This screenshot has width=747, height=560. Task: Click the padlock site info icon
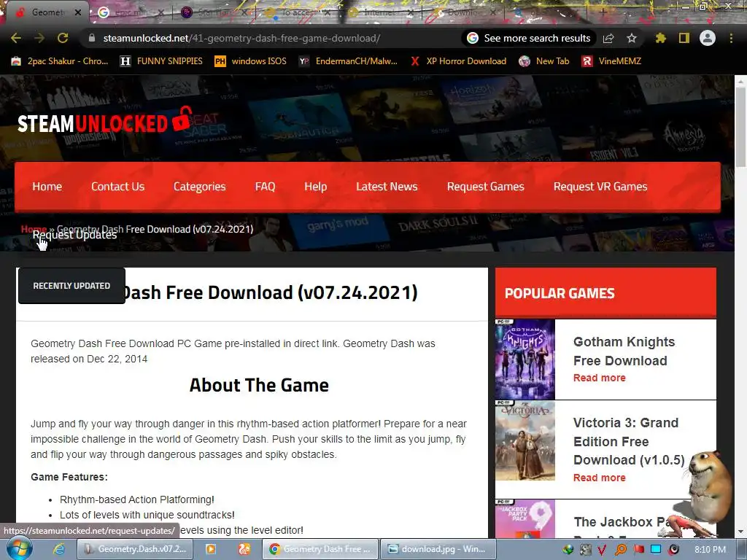(92, 38)
